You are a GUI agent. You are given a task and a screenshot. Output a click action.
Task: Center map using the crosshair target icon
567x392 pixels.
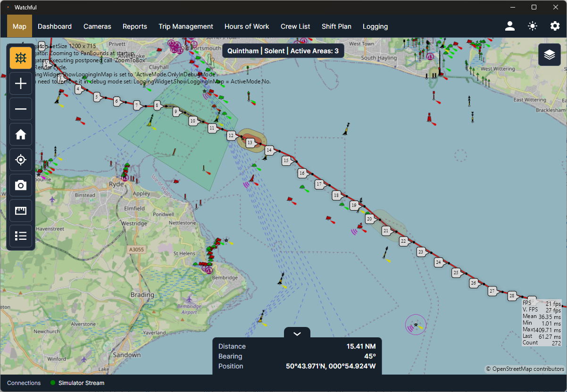point(21,160)
